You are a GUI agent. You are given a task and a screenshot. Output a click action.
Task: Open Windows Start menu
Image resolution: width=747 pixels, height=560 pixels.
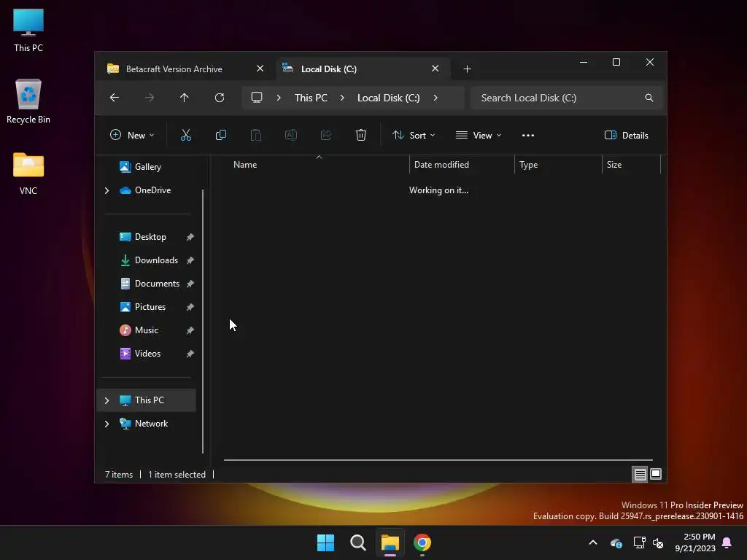tap(326, 542)
